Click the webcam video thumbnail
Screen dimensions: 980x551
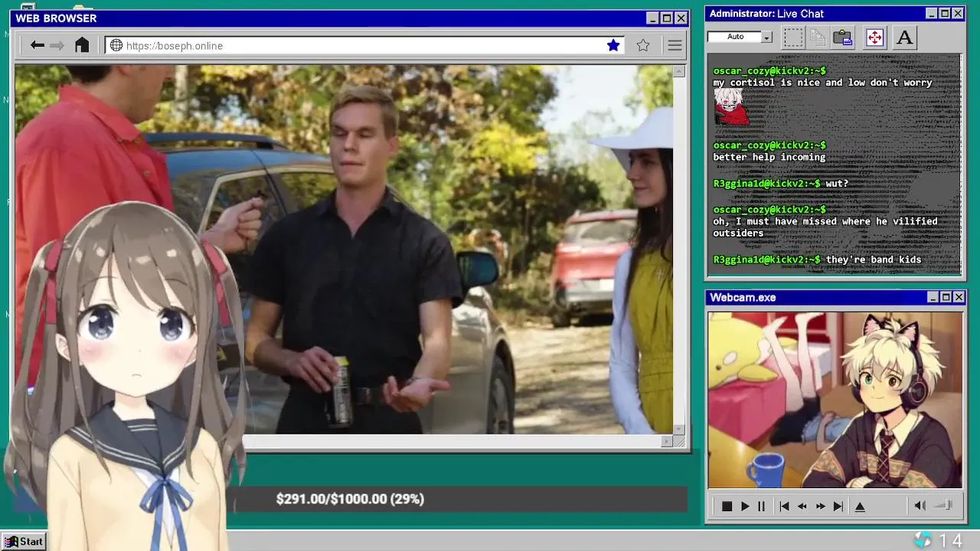pyautogui.click(x=835, y=399)
